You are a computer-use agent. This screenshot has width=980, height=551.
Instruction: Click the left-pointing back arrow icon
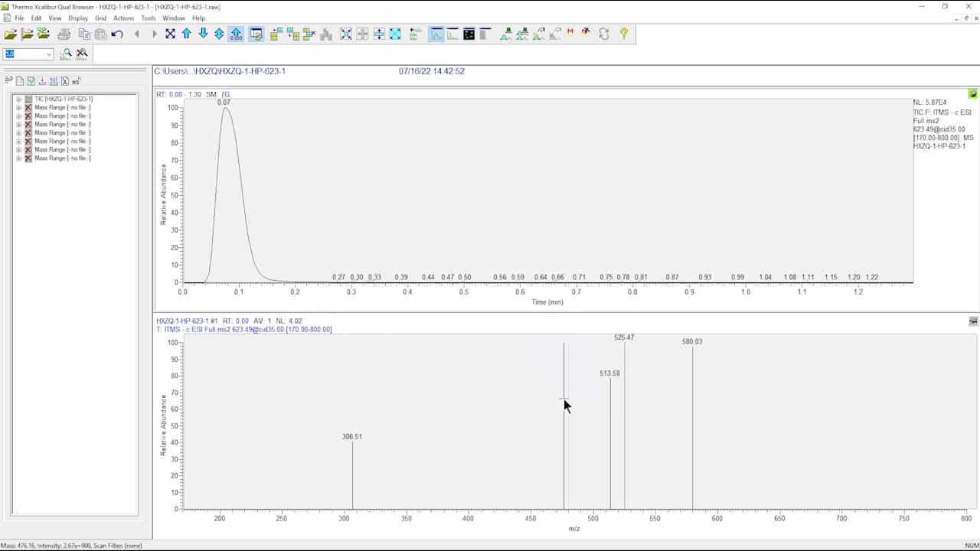(x=137, y=34)
